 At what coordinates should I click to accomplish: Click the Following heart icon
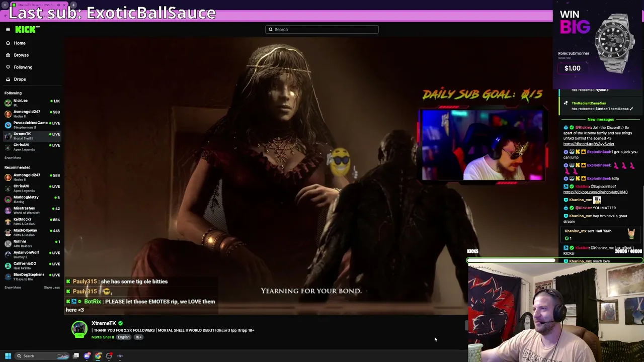click(8, 67)
